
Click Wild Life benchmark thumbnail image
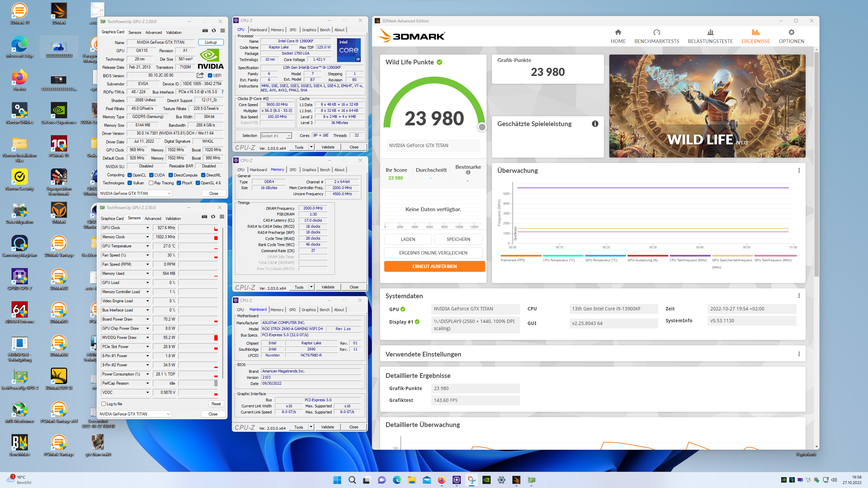coord(707,106)
